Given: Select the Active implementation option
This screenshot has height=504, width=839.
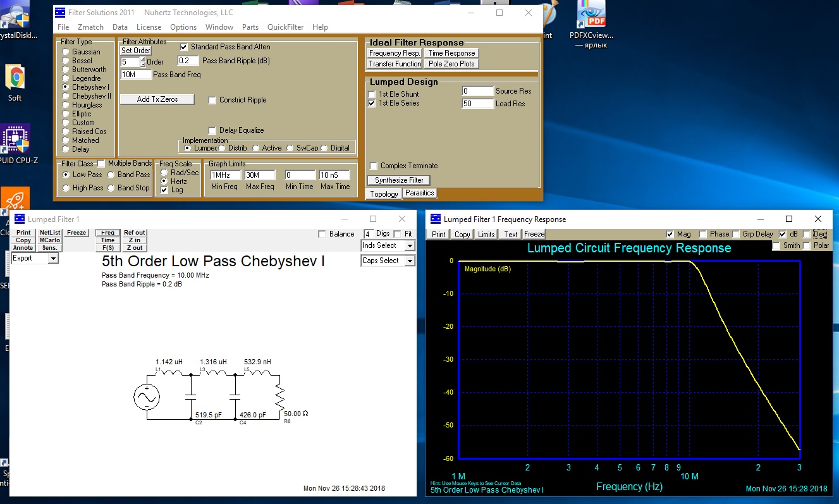Looking at the screenshot, I should point(255,148).
